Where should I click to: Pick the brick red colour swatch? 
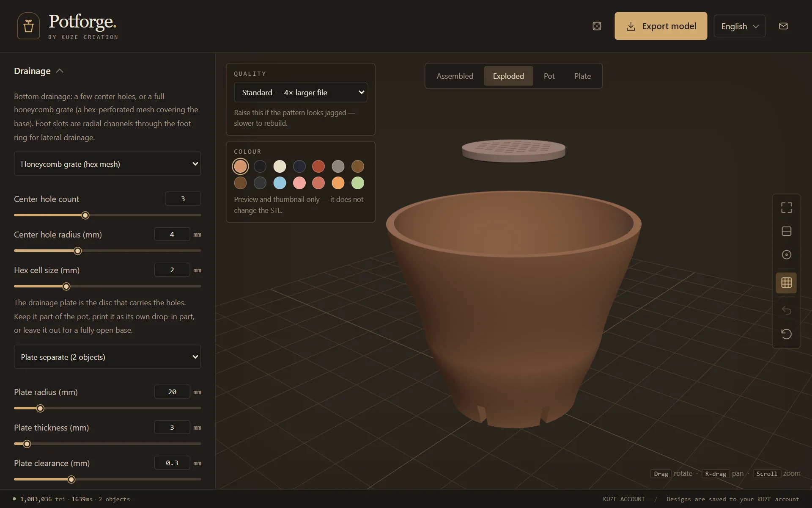[318, 166]
